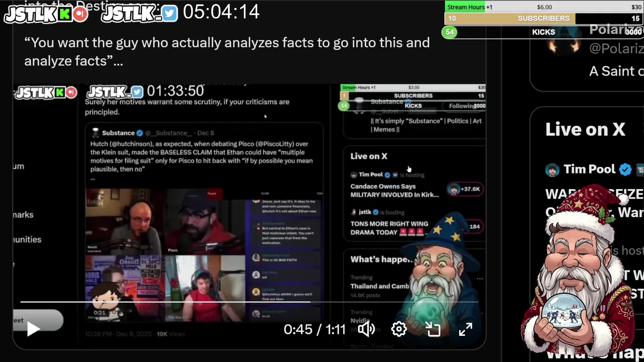The image size is (644, 362).
Task: Click the large Live on X heading
Action: [x=585, y=130]
